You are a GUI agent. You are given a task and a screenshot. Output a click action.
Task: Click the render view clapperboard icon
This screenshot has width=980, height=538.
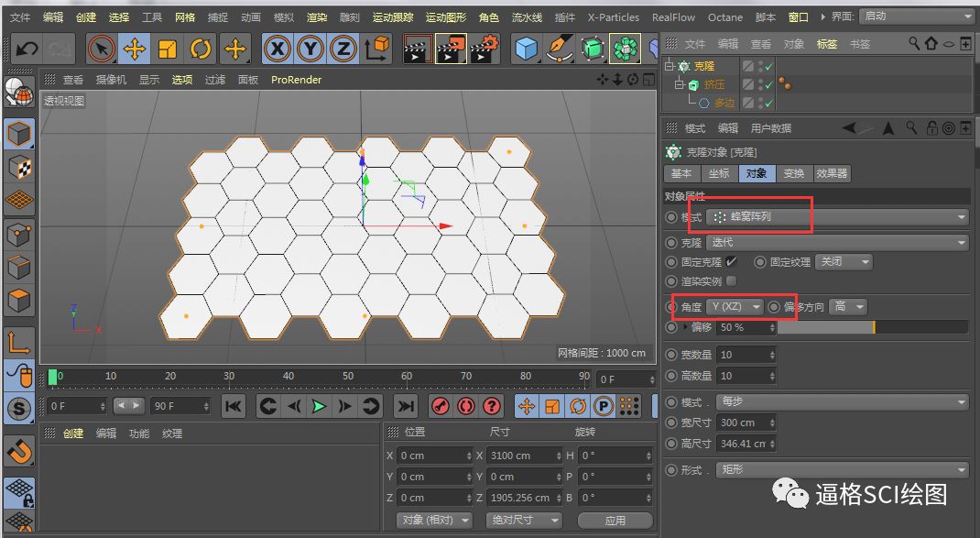click(417, 49)
